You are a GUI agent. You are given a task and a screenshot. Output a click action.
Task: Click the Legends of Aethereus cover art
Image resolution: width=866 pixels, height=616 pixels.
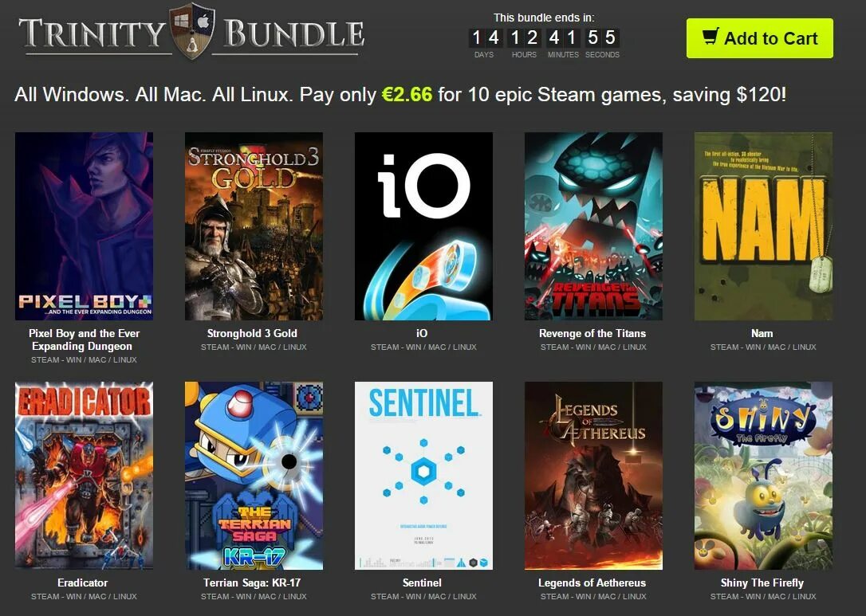click(593, 475)
